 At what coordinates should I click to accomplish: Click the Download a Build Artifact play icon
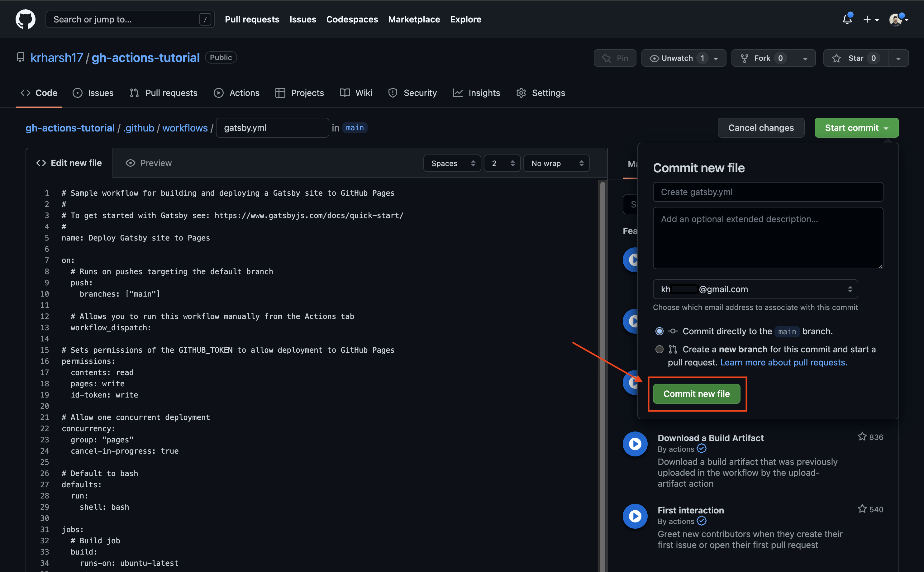pyautogui.click(x=635, y=444)
